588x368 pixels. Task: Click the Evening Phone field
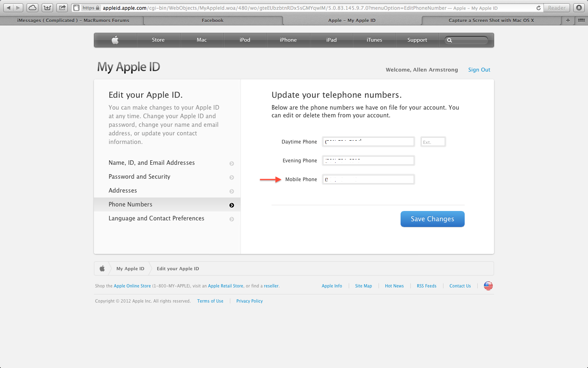[x=369, y=161]
